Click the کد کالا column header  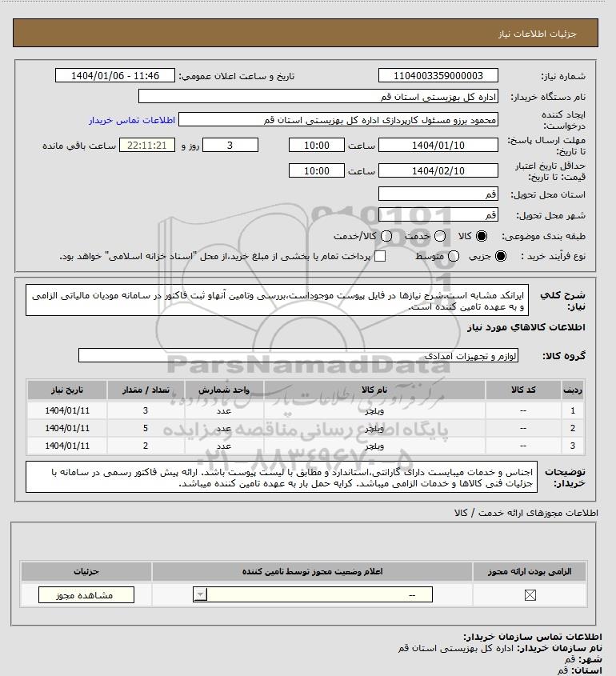coord(523,390)
